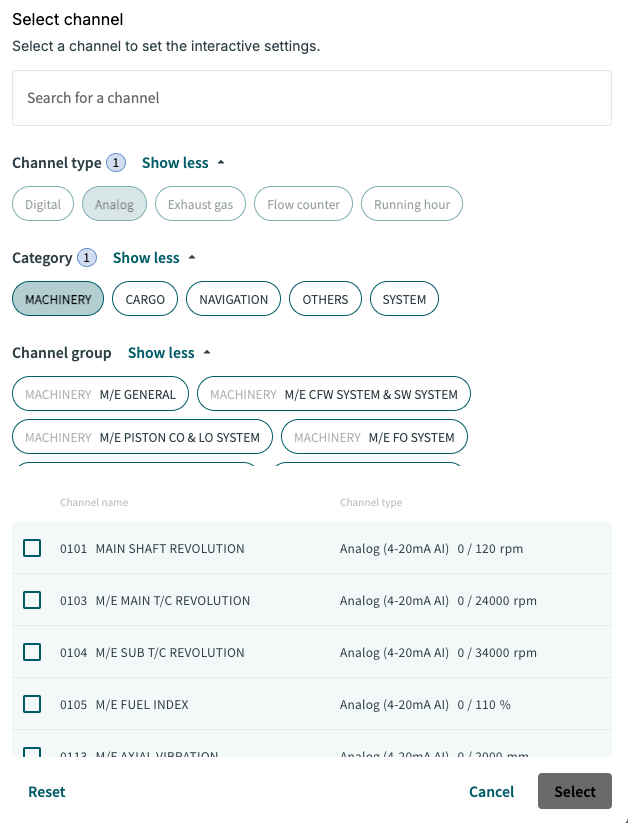Select the Exhaust gas channel type
The width and height of the screenshot is (628, 823).
201,204
